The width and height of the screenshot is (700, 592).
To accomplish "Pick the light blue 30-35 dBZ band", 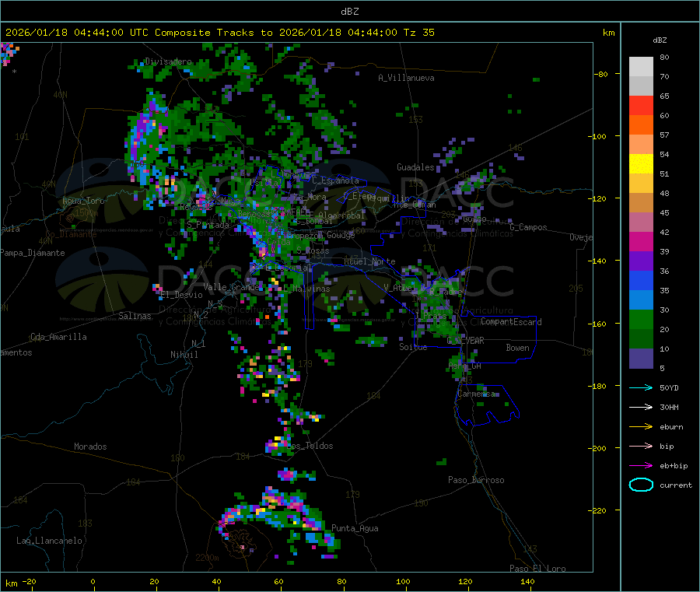I will click(641, 300).
